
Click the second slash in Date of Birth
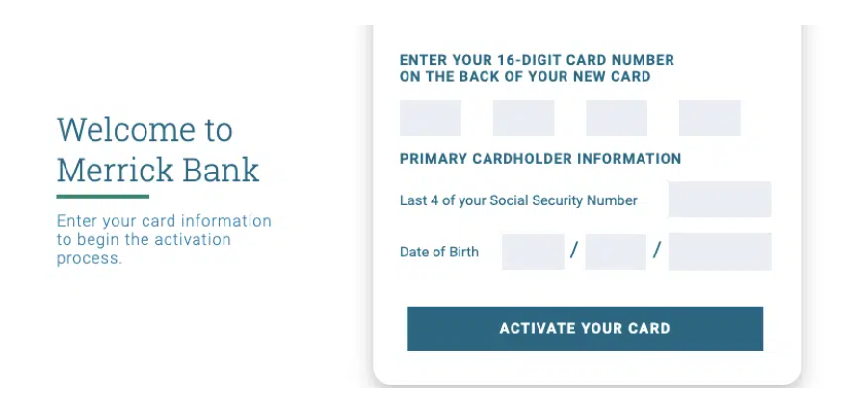(657, 252)
